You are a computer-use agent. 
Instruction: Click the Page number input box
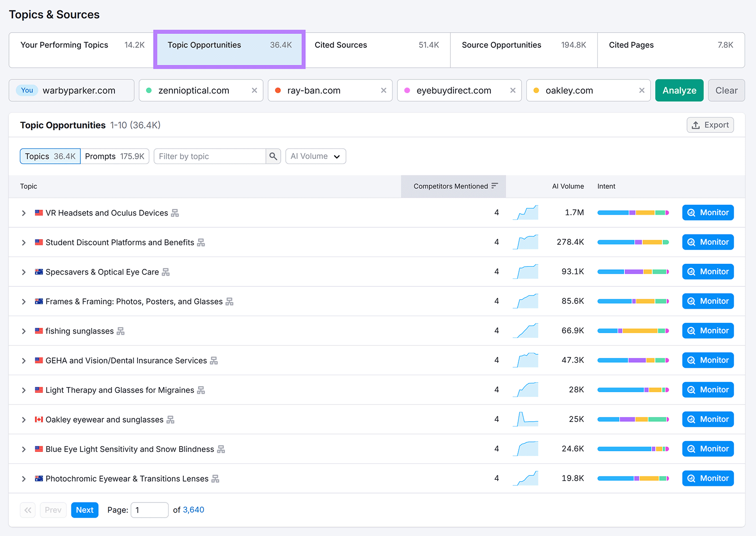click(x=149, y=510)
